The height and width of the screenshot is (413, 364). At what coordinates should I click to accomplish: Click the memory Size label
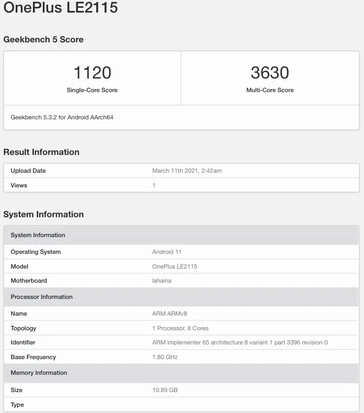[17, 390]
